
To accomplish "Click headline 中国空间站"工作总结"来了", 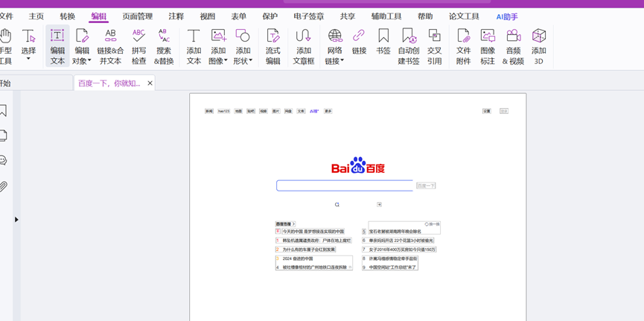I will click(392, 267).
